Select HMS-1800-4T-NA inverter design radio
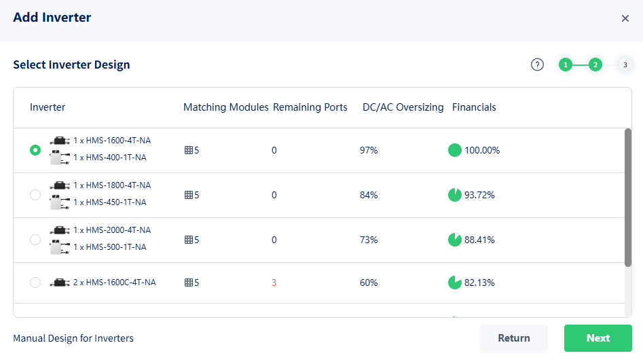This screenshot has height=364, width=643. (x=35, y=195)
